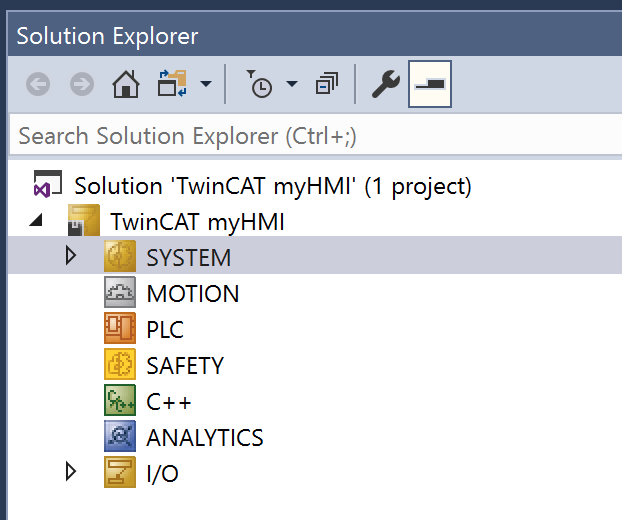The image size is (622, 520).
Task: Click the C++ node icon
Action: click(x=120, y=400)
